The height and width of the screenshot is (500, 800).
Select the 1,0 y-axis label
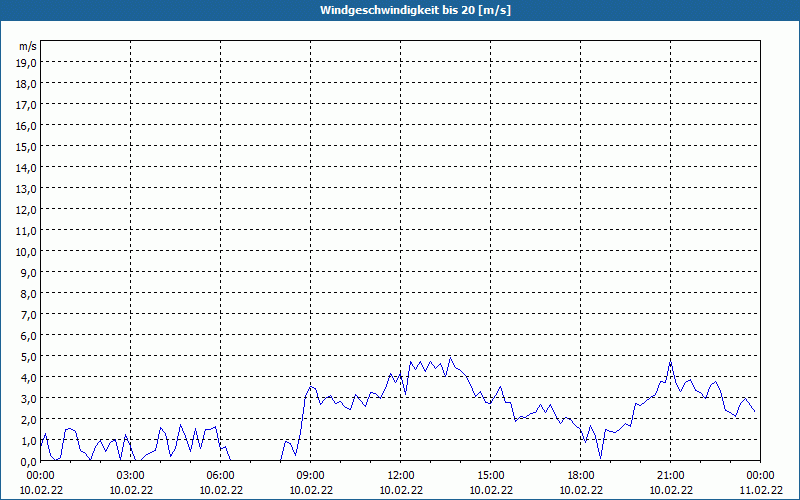[29, 441]
